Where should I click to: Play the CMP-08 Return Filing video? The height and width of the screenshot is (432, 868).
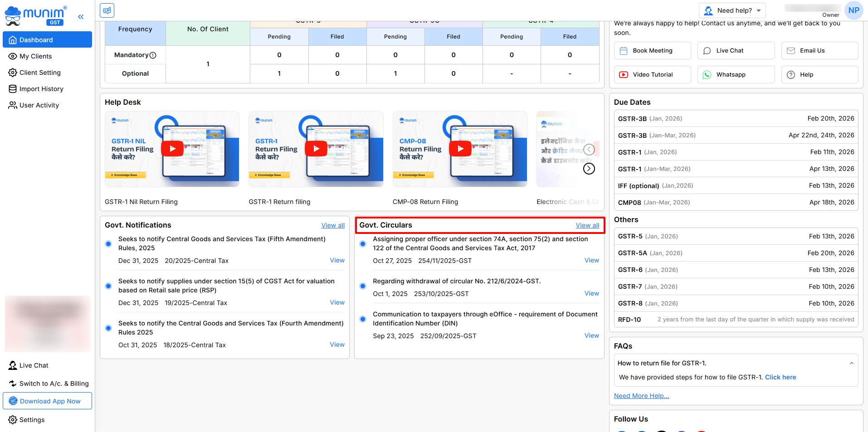tap(460, 149)
